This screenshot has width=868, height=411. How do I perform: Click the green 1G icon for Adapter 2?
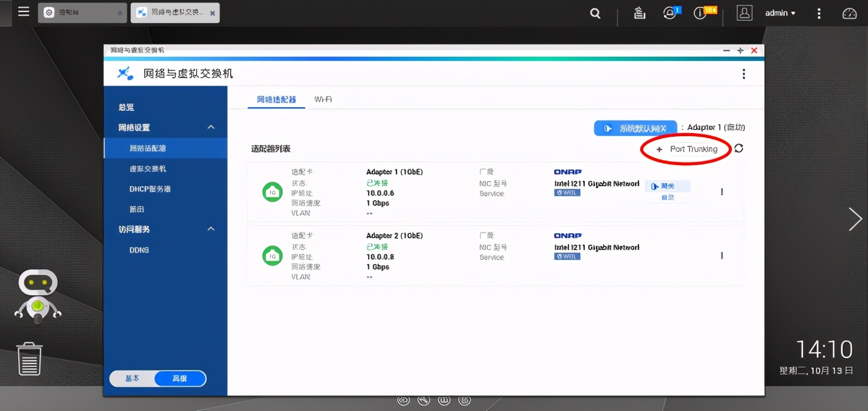(x=272, y=256)
